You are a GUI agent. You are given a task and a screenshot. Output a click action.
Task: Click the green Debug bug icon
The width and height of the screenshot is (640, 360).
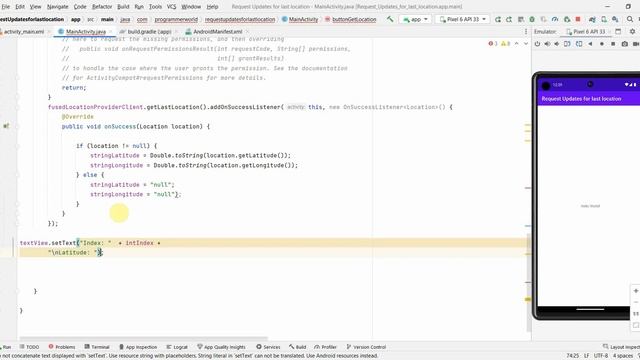point(532,19)
